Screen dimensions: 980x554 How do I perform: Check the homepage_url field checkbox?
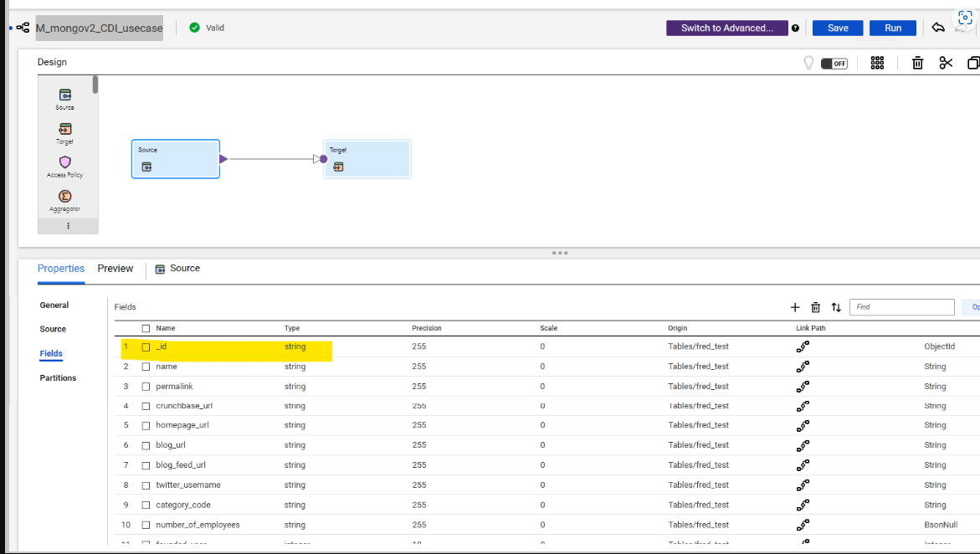146,426
